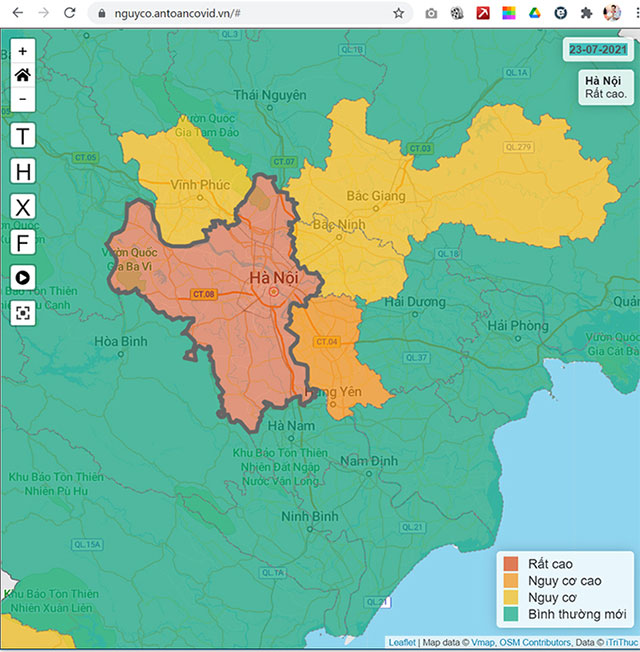640x652 pixels.
Task: Click the padlock site security icon
Action: [101, 13]
